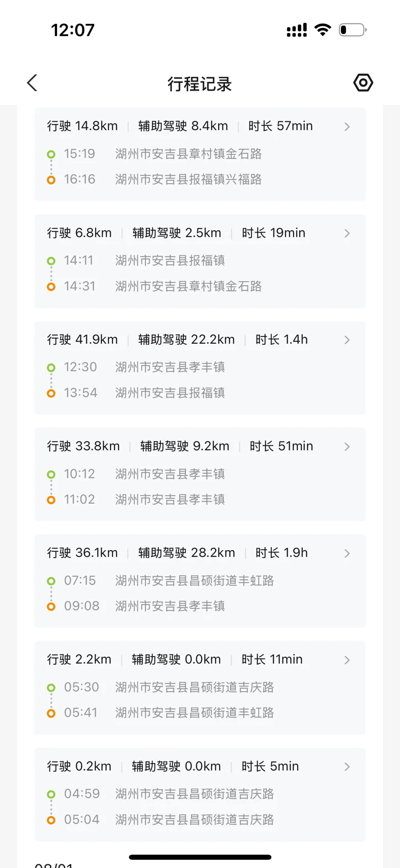This screenshot has height=868, width=400.
Task: Tap green start dot at 12:30
Action: pos(51,367)
